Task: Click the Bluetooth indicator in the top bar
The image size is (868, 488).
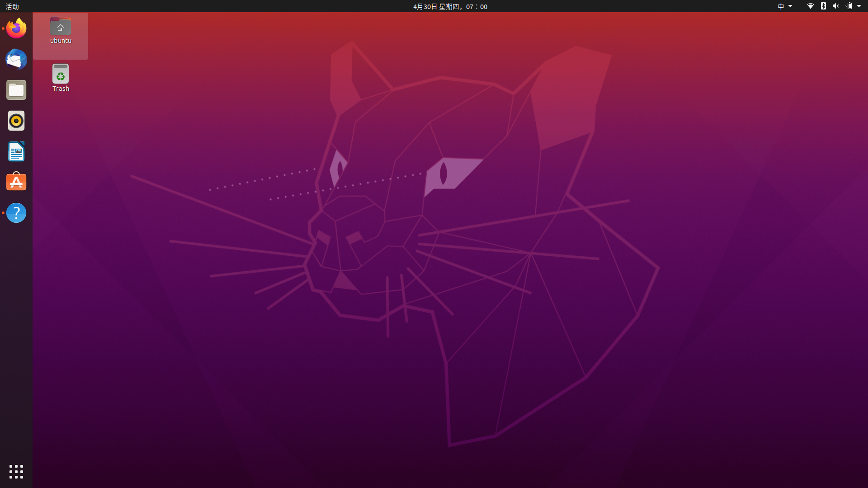Action: coord(824,6)
